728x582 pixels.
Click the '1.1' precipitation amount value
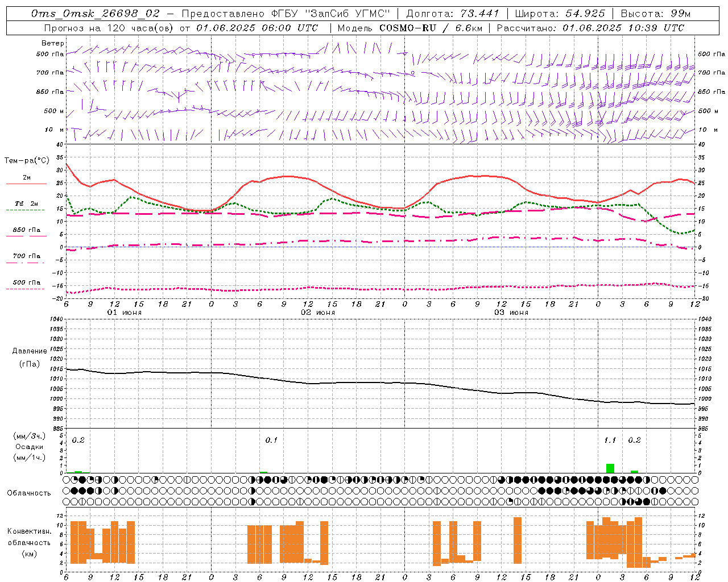[x=610, y=440]
